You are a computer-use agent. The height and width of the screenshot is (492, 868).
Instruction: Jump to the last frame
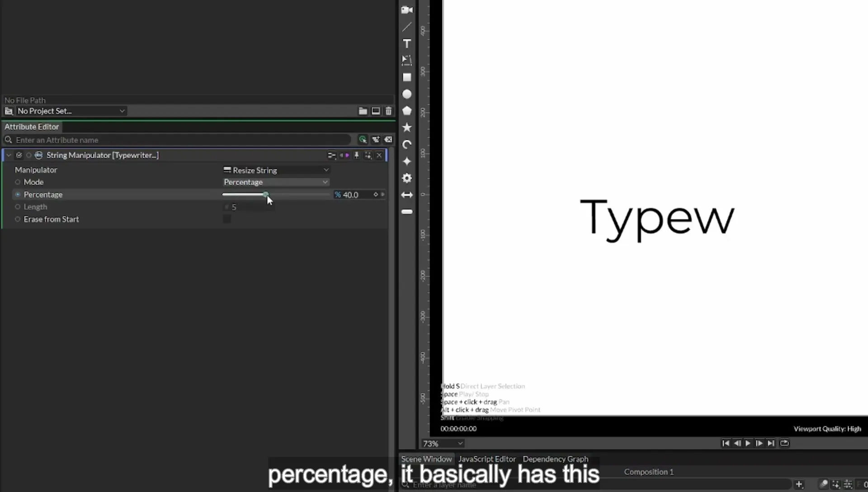click(771, 443)
